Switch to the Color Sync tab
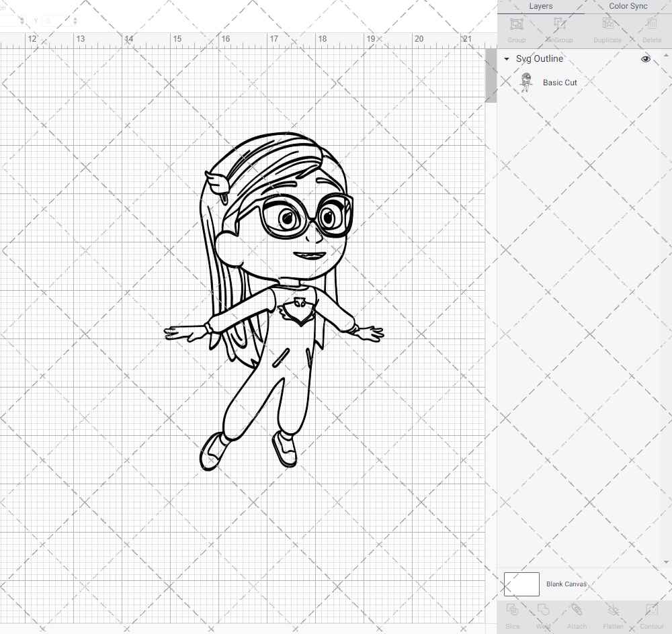This screenshot has height=634, width=672. (628, 6)
